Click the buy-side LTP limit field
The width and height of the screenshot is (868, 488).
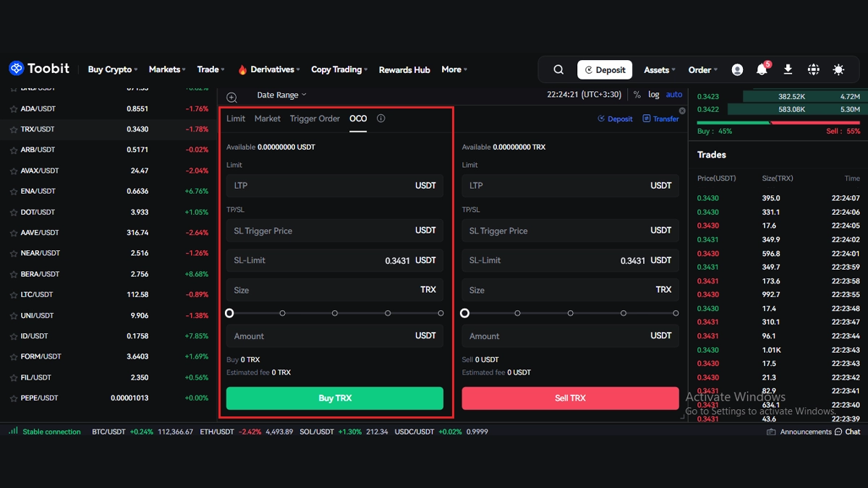click(x=335, y=186)
